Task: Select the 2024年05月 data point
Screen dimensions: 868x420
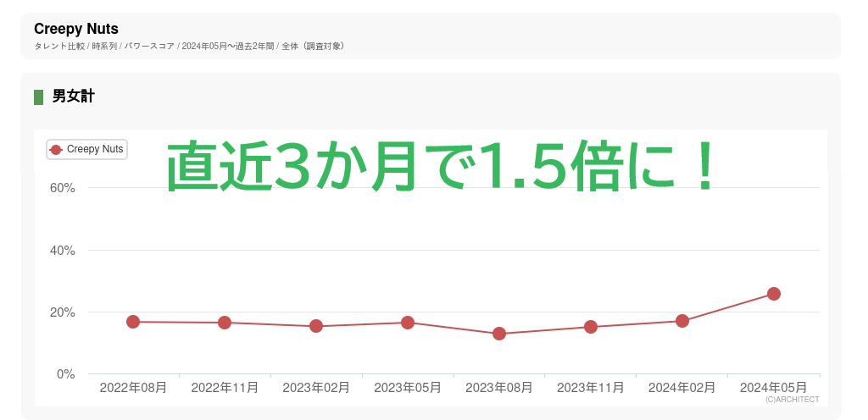Action: click(x=773, y=294)
